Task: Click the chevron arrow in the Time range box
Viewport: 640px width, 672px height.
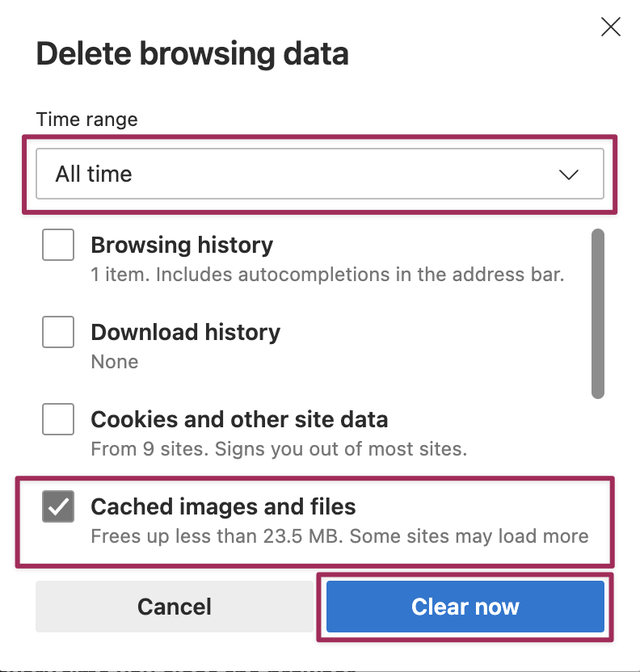Action: coord(569,174)
